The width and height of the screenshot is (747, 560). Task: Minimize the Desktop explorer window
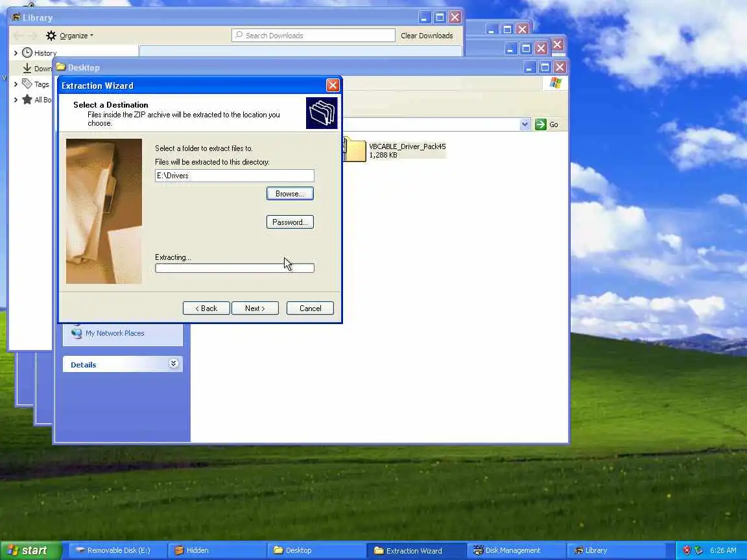coord(529,67)
